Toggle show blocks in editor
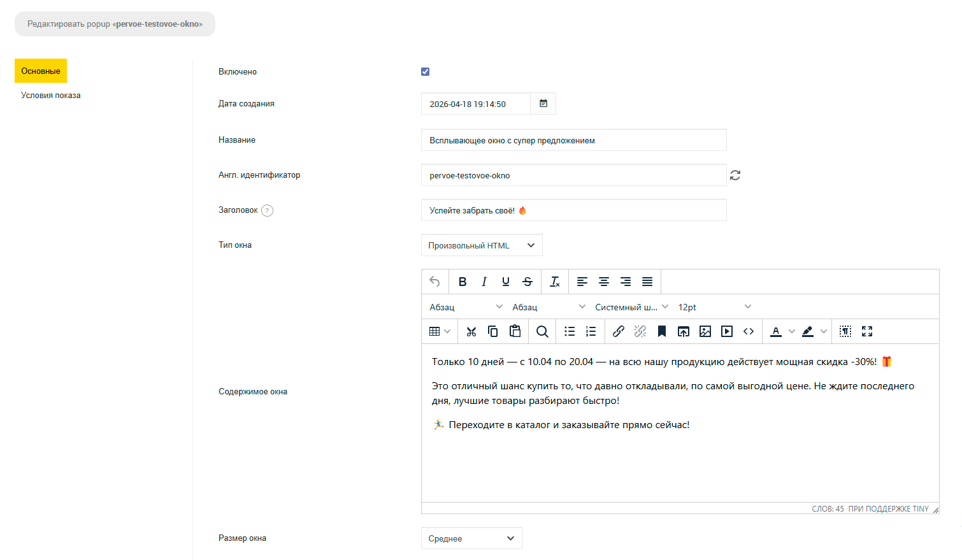 [845, 331]
